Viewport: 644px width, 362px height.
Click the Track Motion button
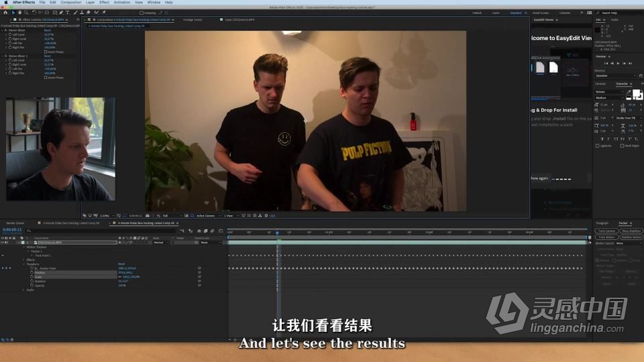click(606, 237)
